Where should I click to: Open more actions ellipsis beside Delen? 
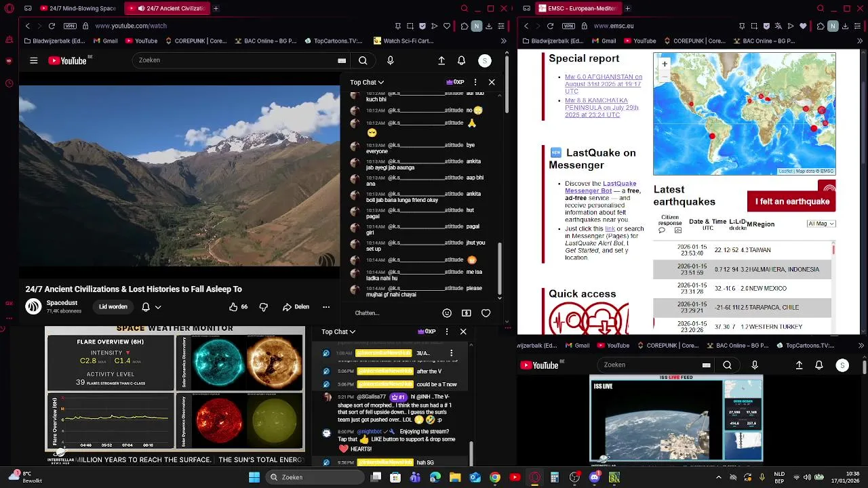point(326,307)
